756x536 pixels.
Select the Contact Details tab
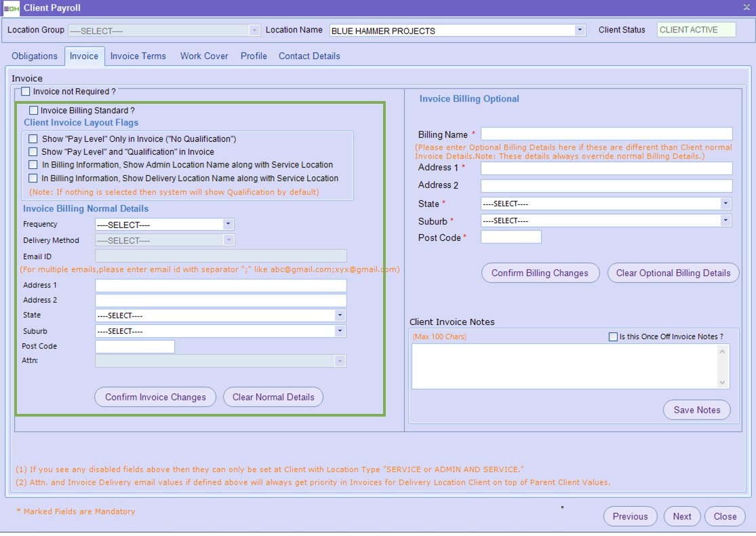(309, 56)
